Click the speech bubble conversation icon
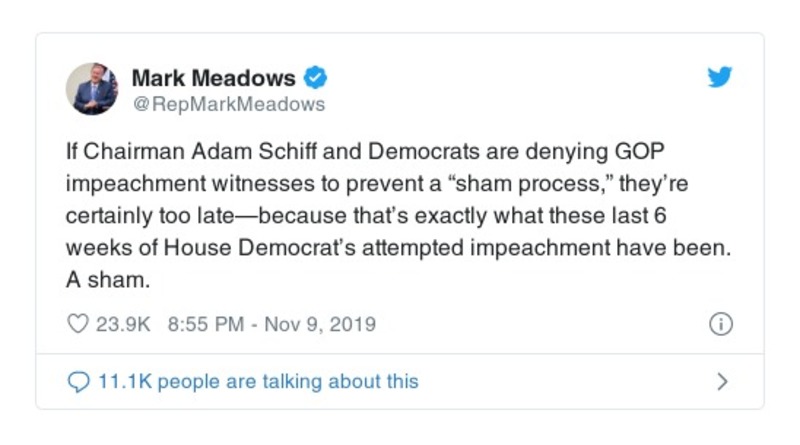 point(77,381)
